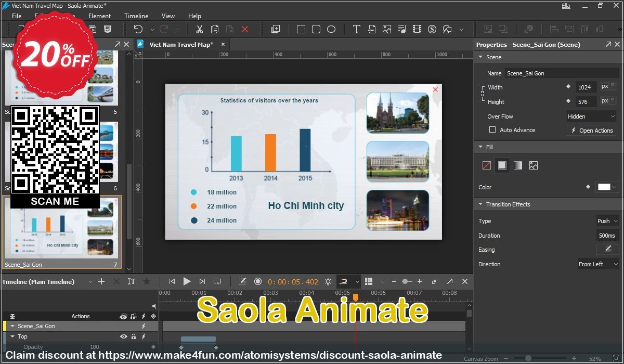Screen dimensions: 624x364
Task: Enable the Auto Advance checkbox
Action: (492, 130)
